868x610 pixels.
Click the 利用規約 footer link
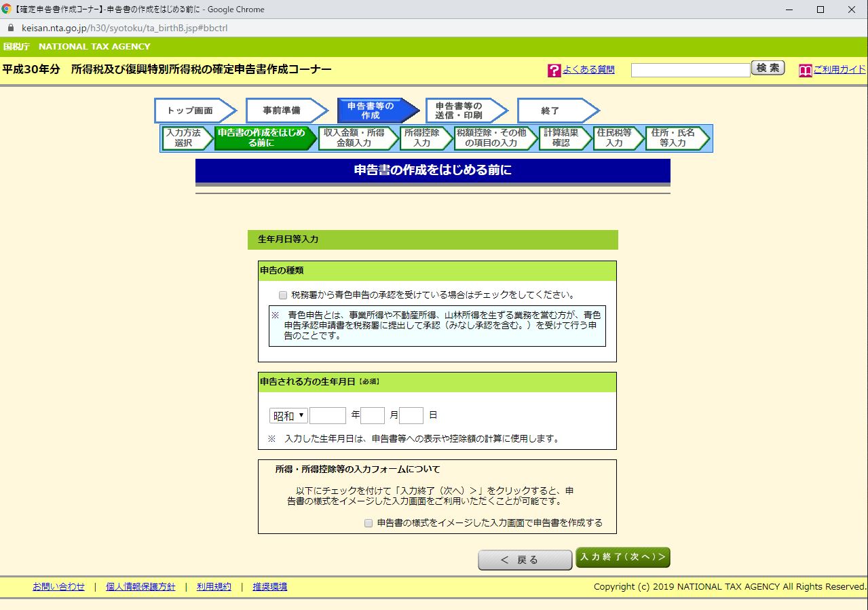[213, 586]
